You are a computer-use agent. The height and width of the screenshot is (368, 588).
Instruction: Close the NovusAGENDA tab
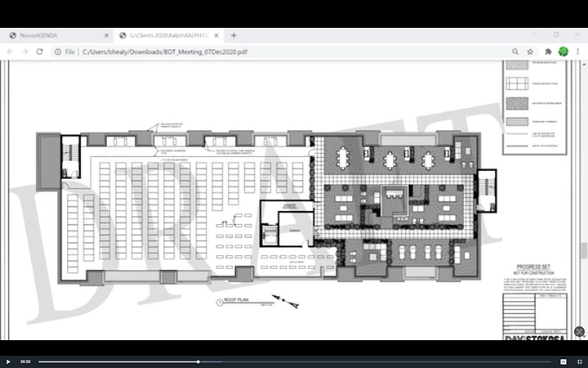pos(106,35)
